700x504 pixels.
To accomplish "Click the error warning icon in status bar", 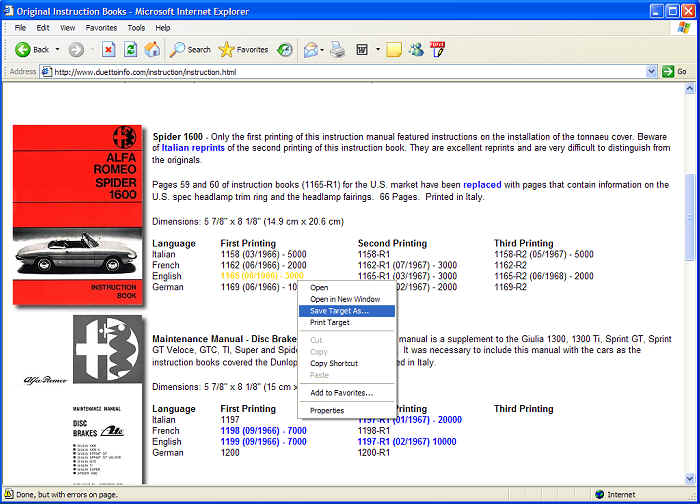I will [x=8, y=494].
